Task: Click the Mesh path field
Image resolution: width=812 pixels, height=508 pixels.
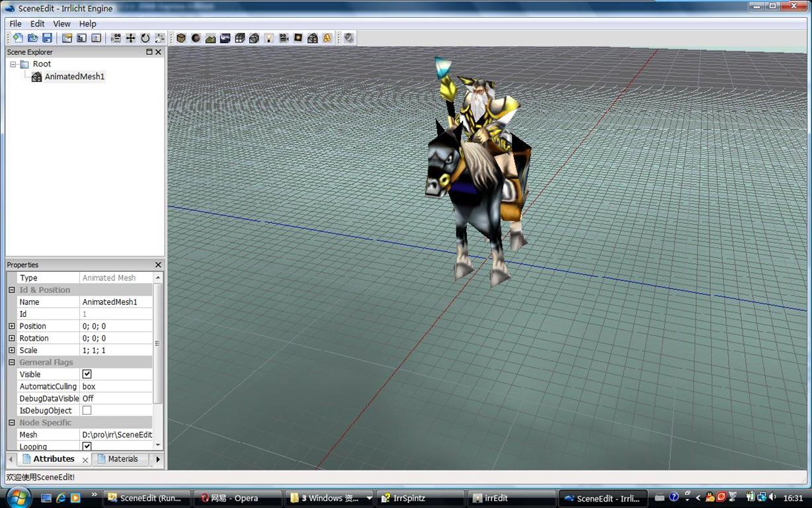Action: (x=116, y=435)
